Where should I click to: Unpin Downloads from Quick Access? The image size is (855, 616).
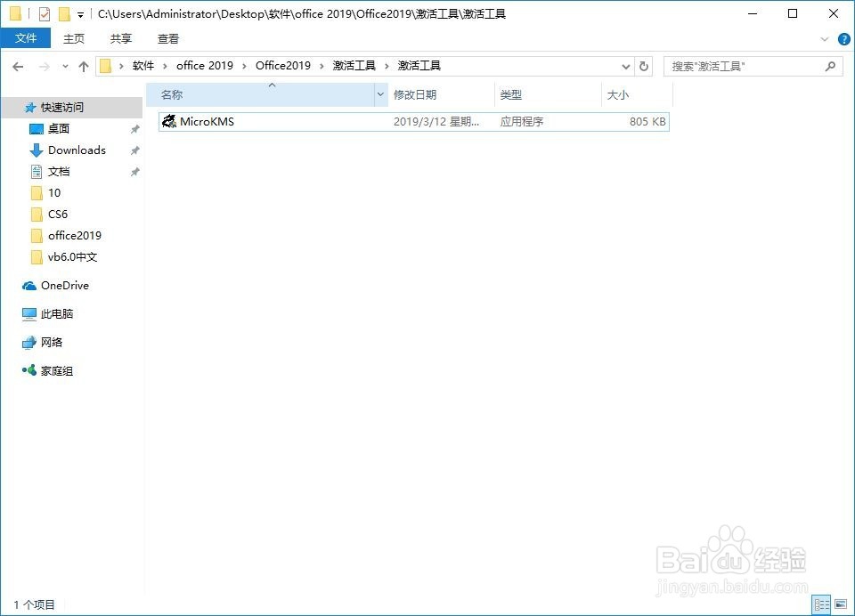[x=134, y=150]
